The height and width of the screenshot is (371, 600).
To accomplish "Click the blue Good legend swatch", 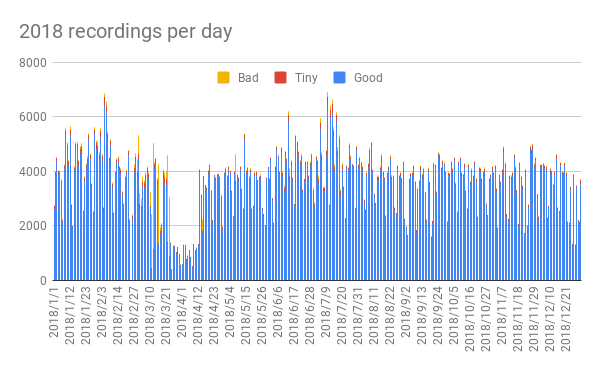I will (x=339, y=78).
